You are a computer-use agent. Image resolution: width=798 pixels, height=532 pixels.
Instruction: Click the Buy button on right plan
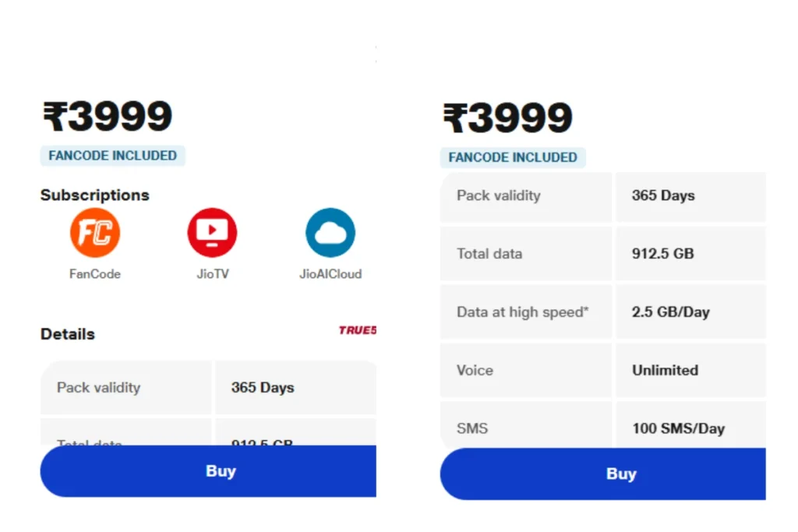(603, 474)
